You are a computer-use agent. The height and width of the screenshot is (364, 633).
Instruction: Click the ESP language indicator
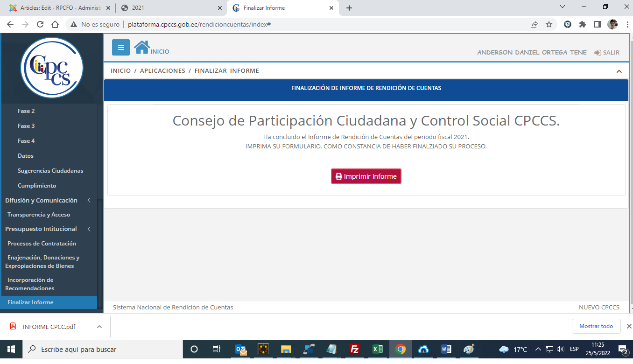(574, 349)
